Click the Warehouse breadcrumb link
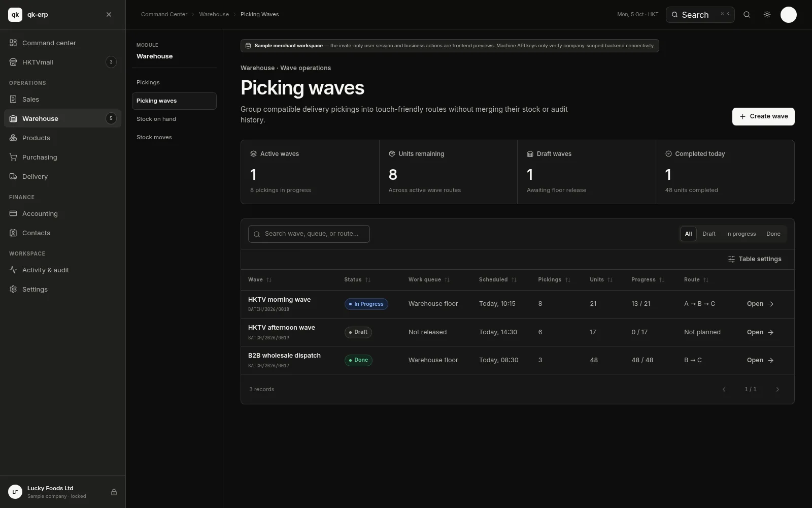This screenshot has width=812, height=508. click(x=214, y=14)
